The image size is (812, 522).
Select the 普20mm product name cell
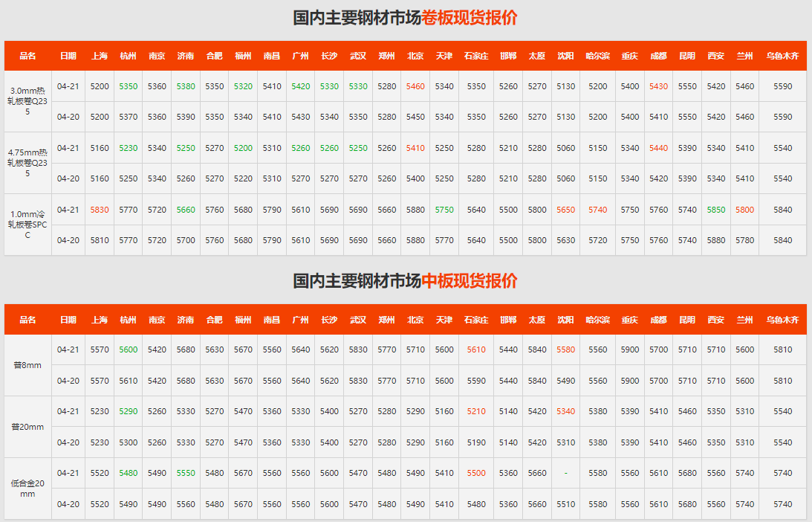click(28, 427)
